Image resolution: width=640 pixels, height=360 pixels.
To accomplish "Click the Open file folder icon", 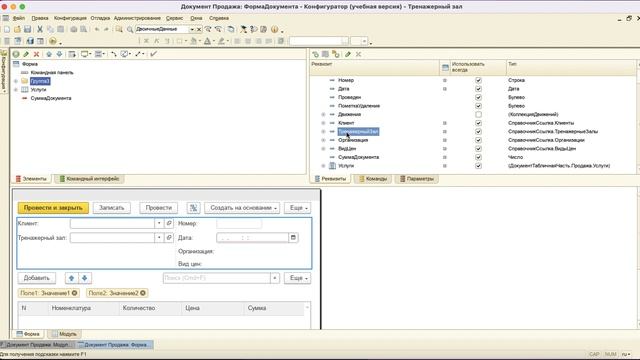I will click(17, 29).
